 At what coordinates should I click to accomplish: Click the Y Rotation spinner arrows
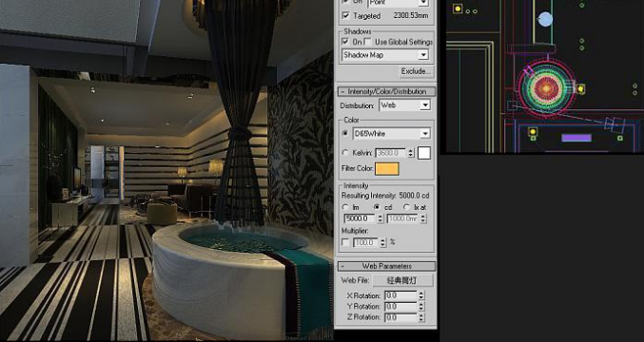coord(421,306)
